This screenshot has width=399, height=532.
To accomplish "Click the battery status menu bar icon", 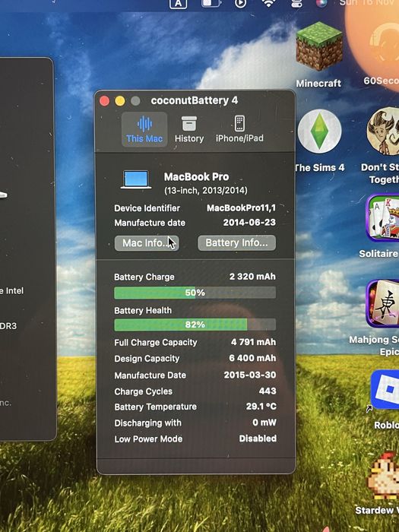I will click(x=211, y=3).
